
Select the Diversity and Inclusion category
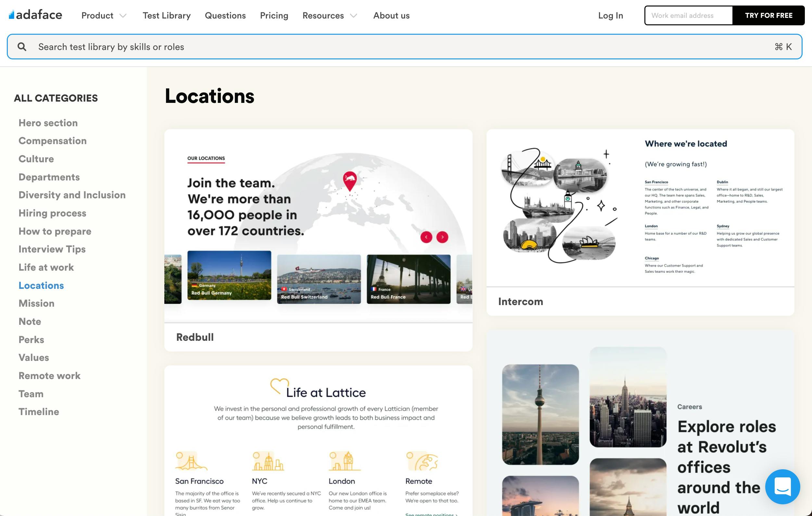coord(72,195)
